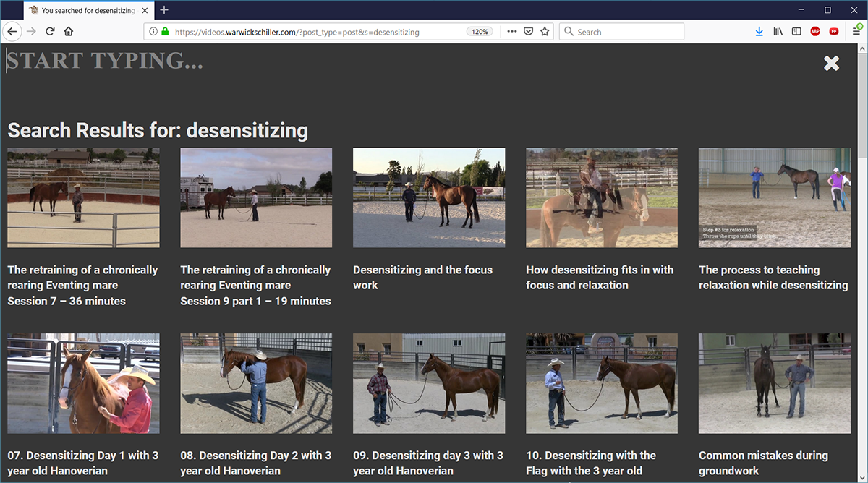Reset the 120% zoom level badge
868x483 pixels.
480,32
